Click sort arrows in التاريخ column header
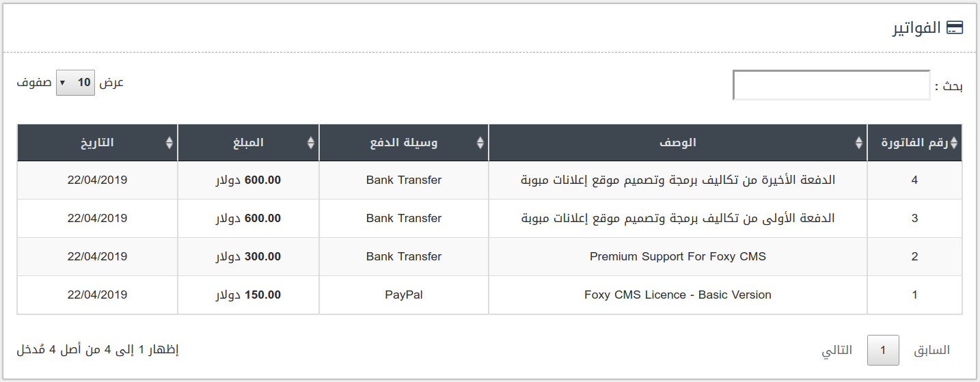980x382 pixels. (x=169, y=143)
